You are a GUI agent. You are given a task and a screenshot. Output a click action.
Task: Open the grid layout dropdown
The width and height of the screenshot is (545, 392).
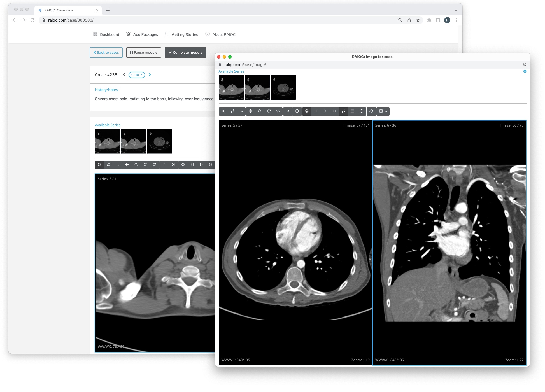(383, 111)
